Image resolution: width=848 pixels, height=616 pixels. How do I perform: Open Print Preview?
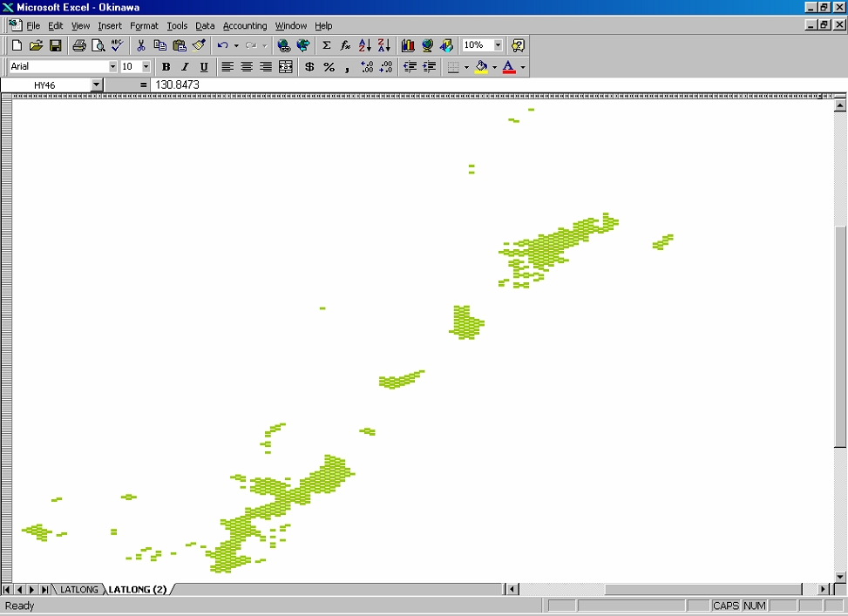(x=98, y=45)
